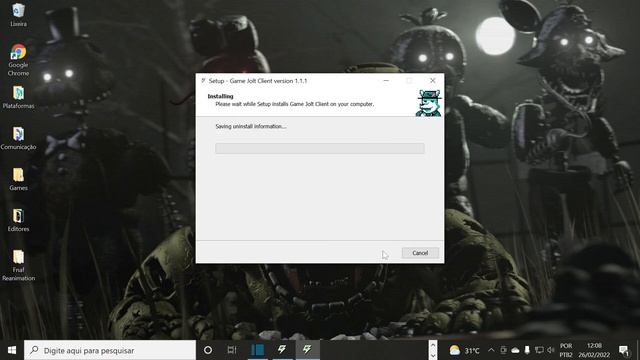Open the clock showing 12:08

[x=594, y=350]
